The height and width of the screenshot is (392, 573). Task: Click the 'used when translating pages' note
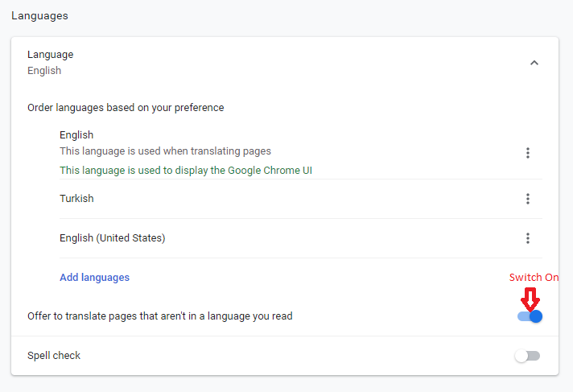pos(166,151)
